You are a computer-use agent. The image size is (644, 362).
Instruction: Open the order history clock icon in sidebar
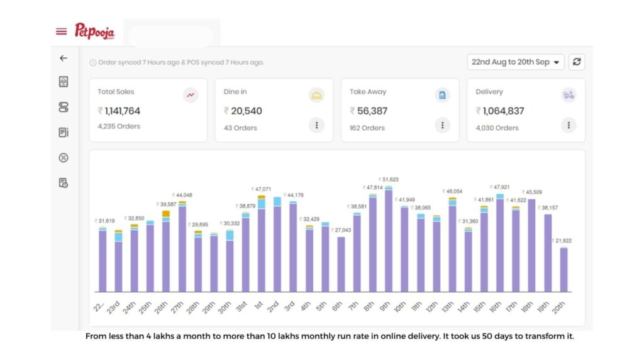click(63, 183)
